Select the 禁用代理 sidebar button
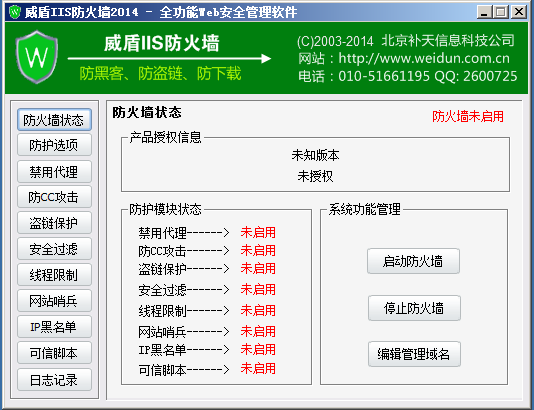534x410 pixels. pos(54,172)
